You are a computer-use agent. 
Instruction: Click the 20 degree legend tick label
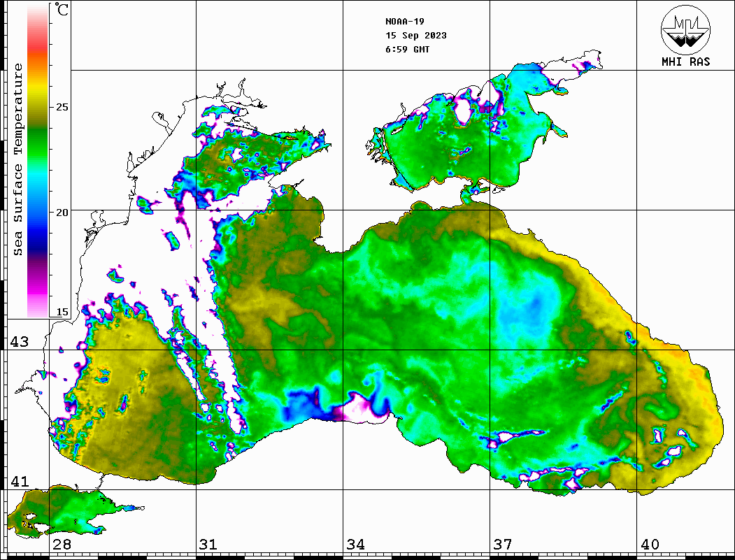[x=62, y=213]
